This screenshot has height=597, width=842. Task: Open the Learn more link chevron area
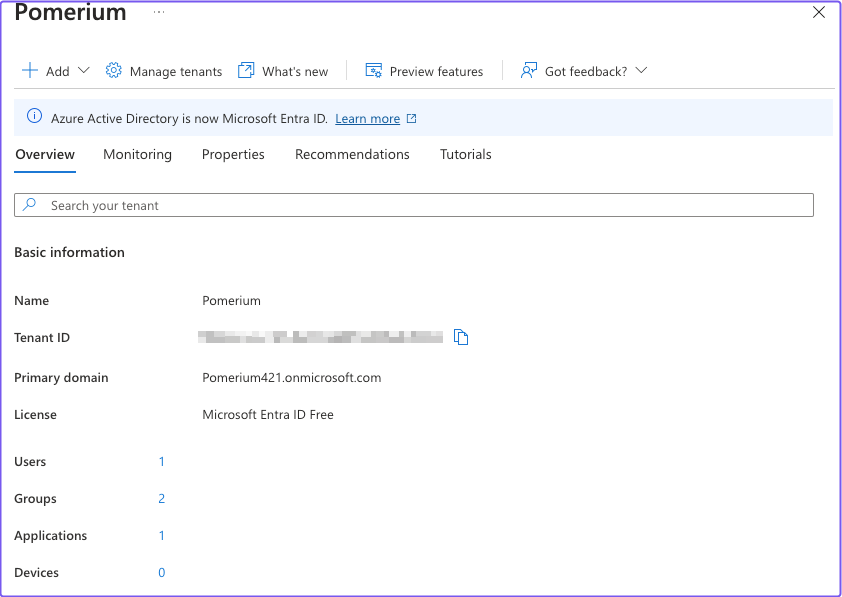(410, 118)
